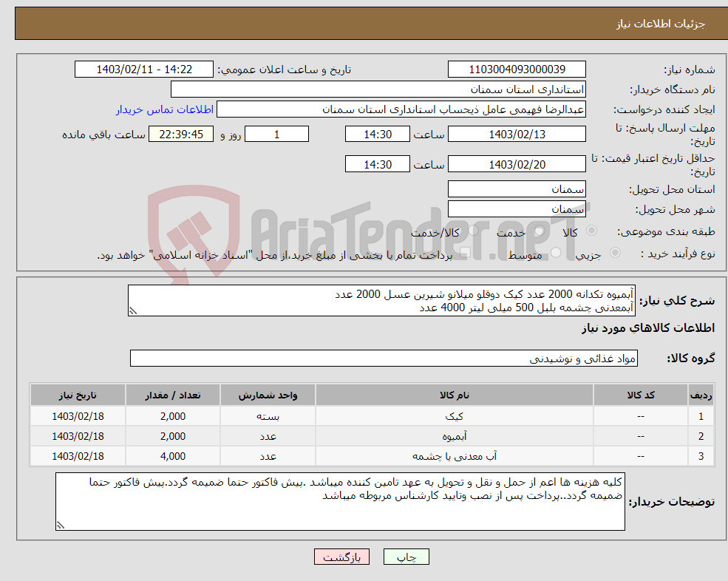
Task: Click the کیک item name cell
Action: [x=454, y=416]
